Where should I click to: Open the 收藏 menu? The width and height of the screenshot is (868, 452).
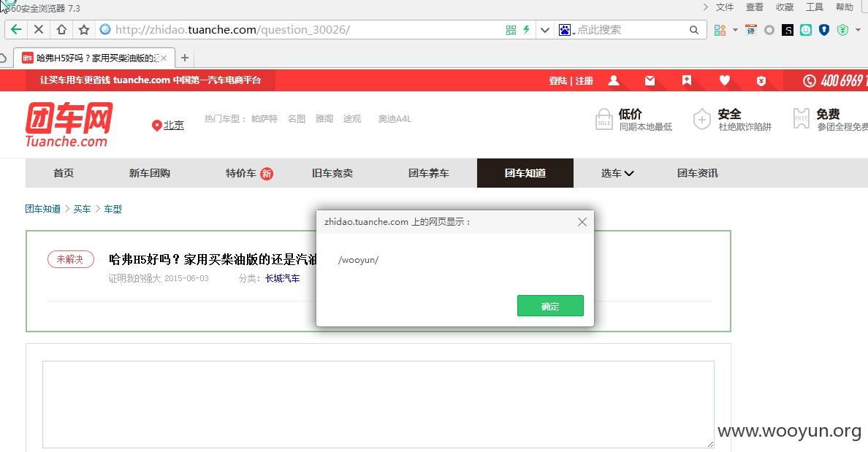[x=785, y=7]
